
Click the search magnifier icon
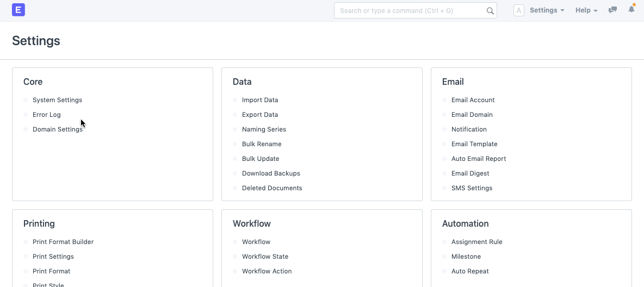[490, 11]
